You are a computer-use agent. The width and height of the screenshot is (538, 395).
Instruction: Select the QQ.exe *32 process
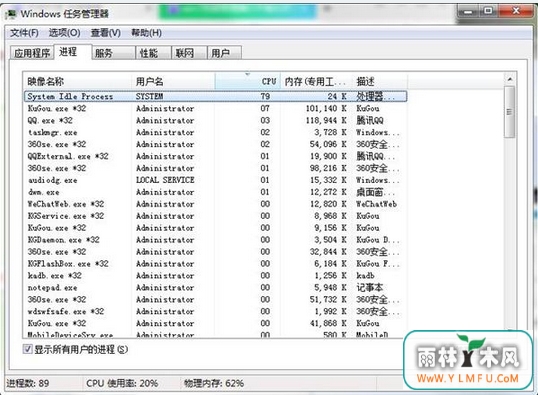[215, 120]
